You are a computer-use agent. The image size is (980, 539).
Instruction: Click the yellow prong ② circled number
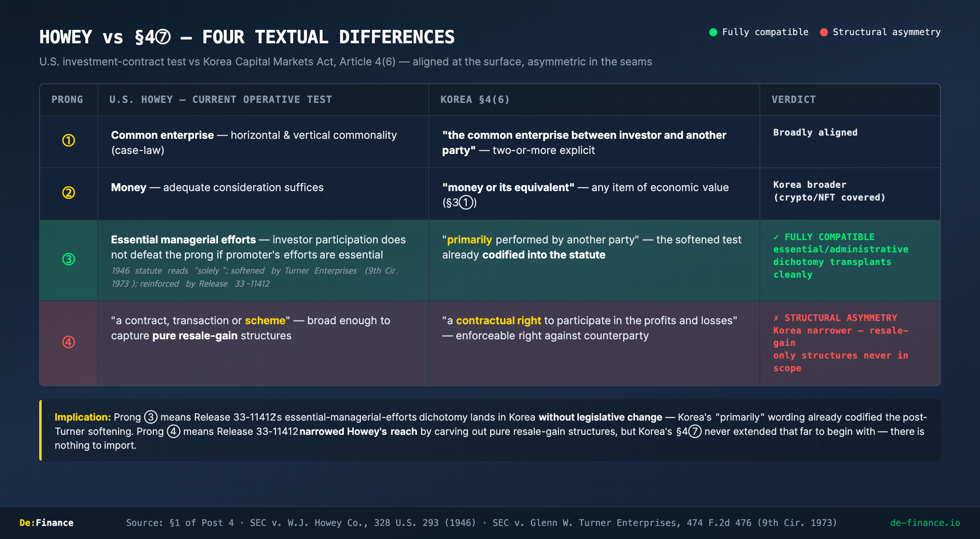click(x=69, y=193)
